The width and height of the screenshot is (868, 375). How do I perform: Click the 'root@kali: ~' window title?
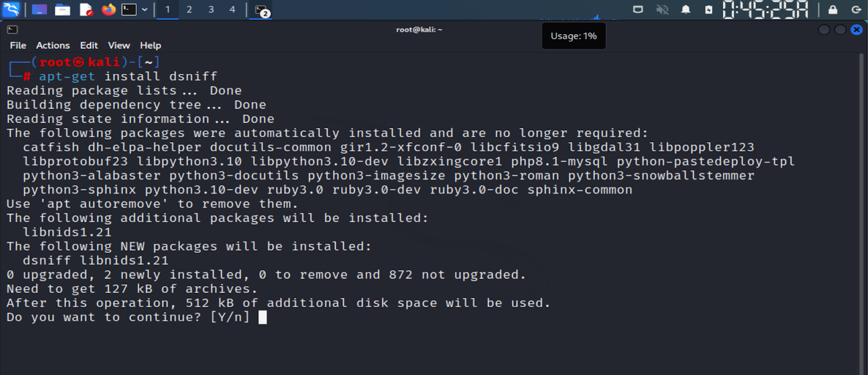click(419, 30)
